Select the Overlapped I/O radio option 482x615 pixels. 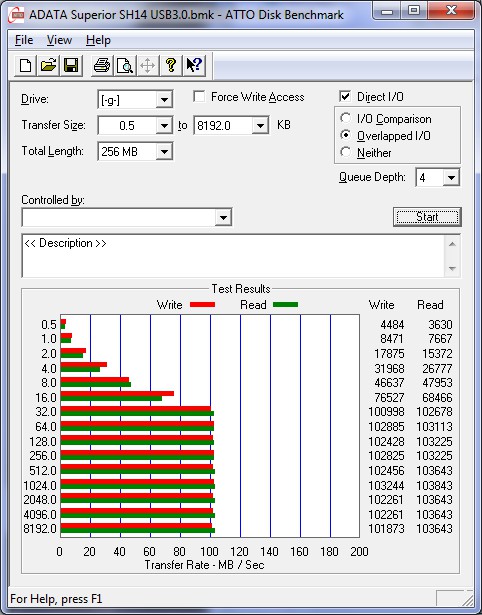pos(346,135)
